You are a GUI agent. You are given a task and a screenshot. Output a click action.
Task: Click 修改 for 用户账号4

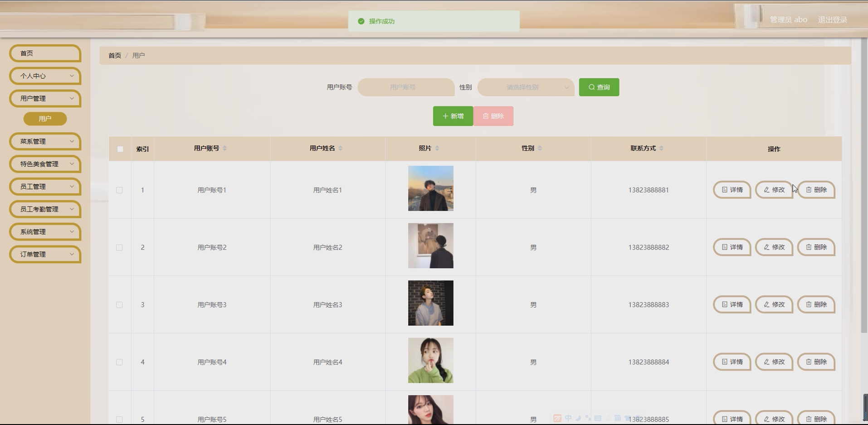tap(774, 362)
